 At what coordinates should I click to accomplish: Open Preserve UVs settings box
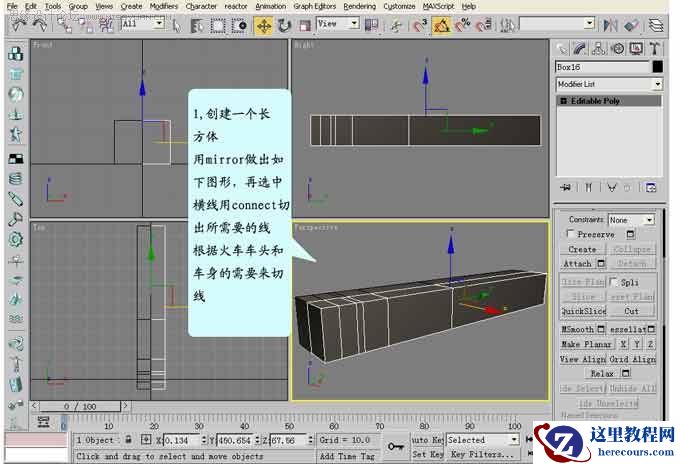coord(631,234)
